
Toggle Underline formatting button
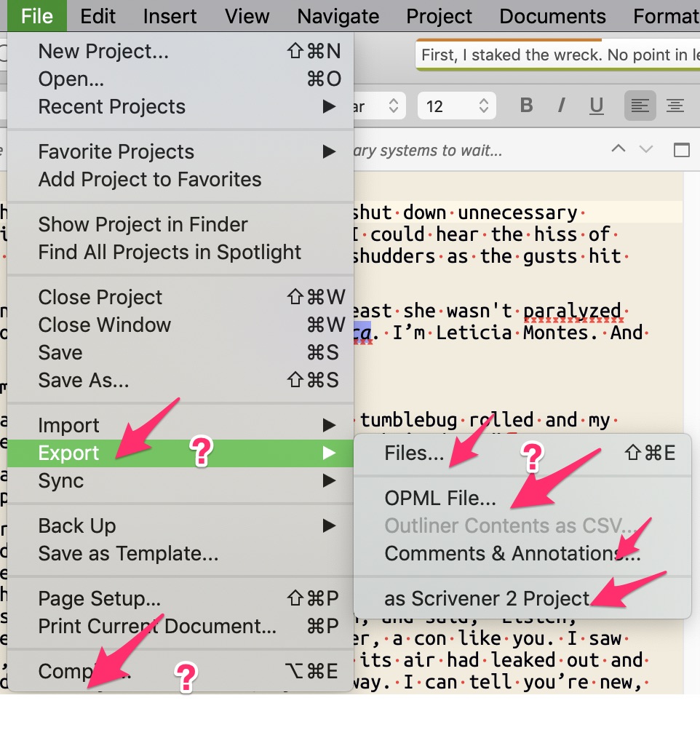[x=596, y=106]
